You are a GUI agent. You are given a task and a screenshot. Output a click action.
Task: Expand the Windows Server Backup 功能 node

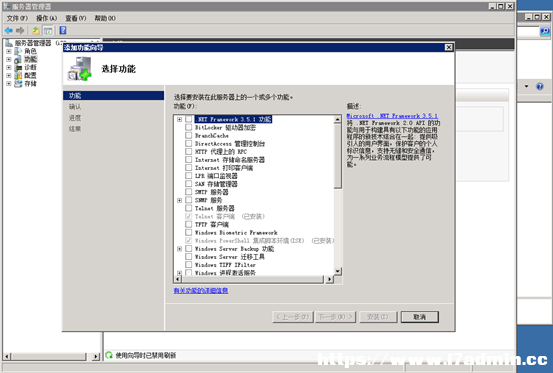180,249
